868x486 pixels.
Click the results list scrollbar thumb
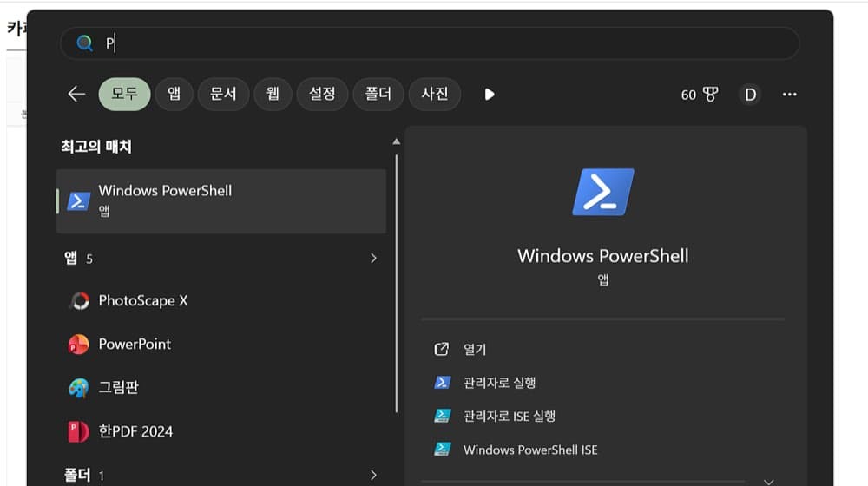pyautogui.click(x=397, y=284)
